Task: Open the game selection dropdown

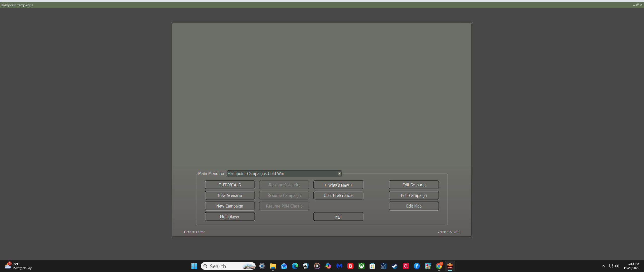Action: [x=339, y=174]
